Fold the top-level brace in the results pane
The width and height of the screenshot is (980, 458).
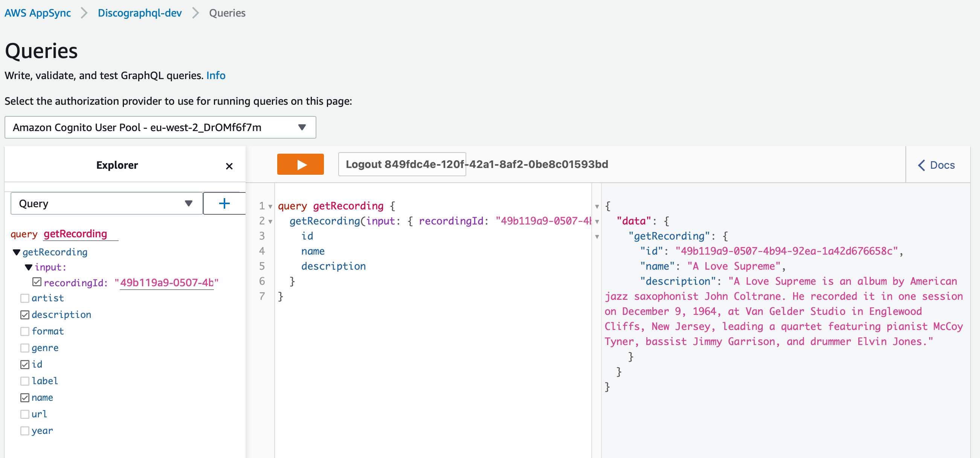pos(597,206)
